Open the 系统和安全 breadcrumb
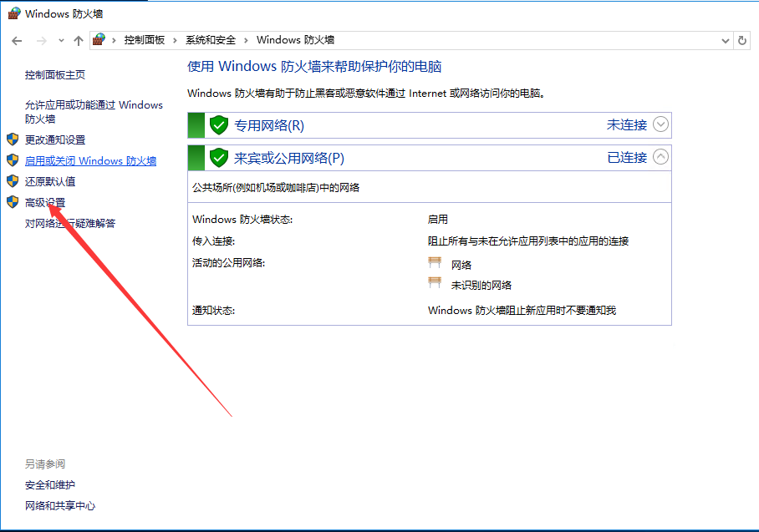Viewport: 759px width, 532px height. coord(211,40)
